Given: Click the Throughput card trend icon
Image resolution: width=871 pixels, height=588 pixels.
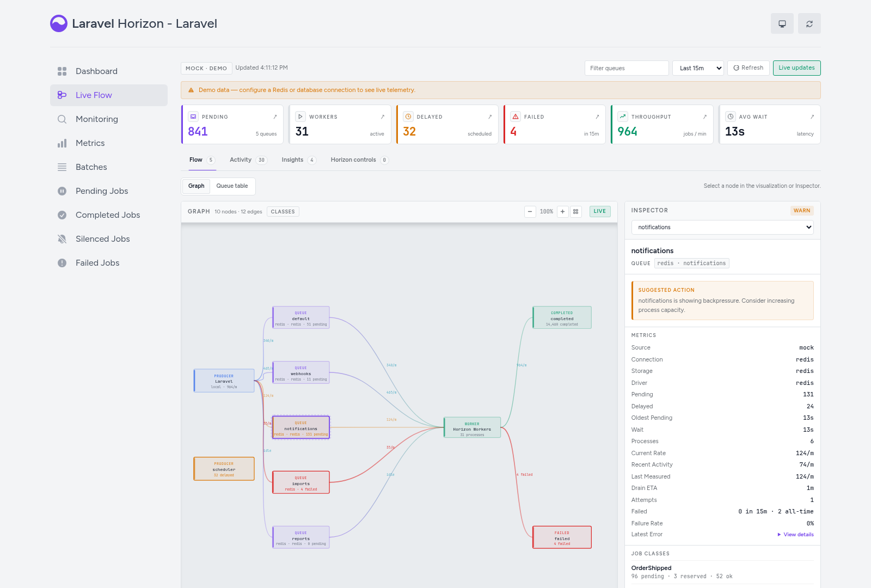Looking at the screenshot, I should point(623,117).
